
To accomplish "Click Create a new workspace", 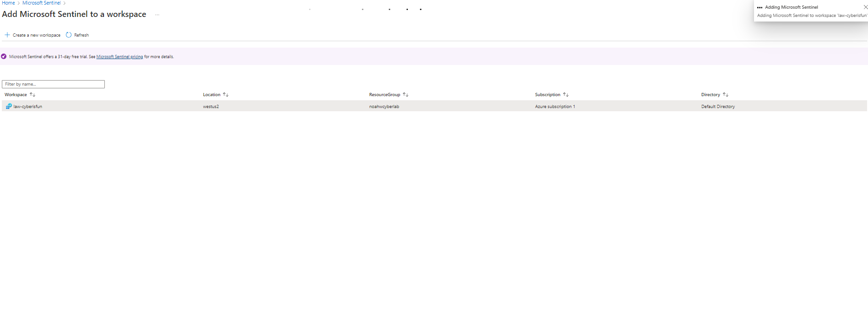I will click(37, 35).
